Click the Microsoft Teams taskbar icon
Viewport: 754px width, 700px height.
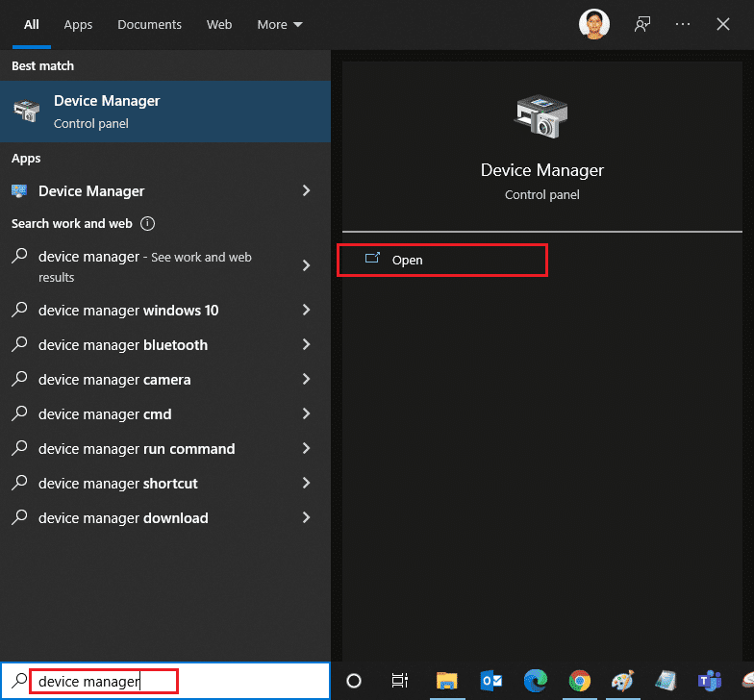711,681
